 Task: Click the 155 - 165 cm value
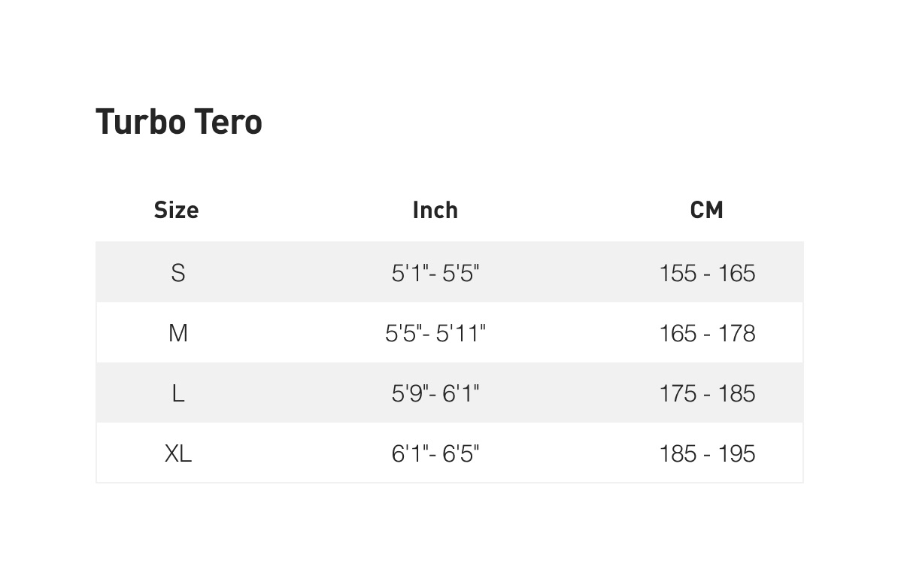(707, 273)
